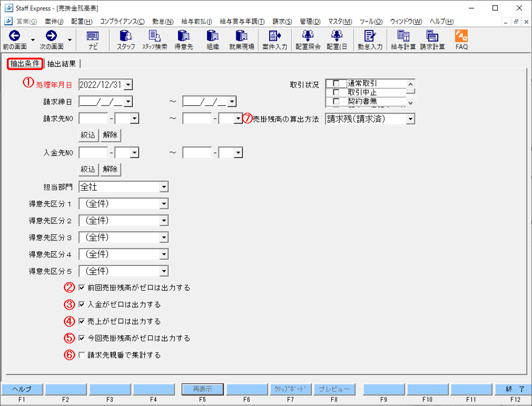This screenshot has width=532, height=406.
Task: Uncheck 前回売掛残高がゼロは出力する option
Action: (x=82, y=287)
